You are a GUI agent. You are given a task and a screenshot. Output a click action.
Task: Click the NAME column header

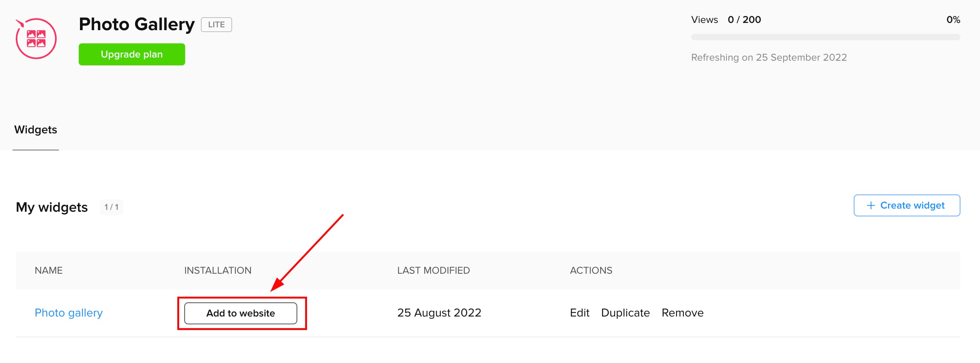coord(49,270)
